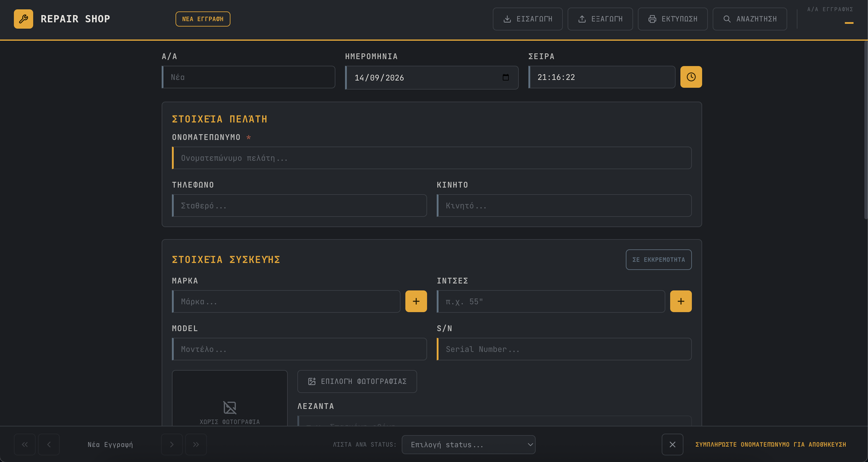Click the Μοντέλο model field
This screenshot has height=462, width=868.
point(299,349)
